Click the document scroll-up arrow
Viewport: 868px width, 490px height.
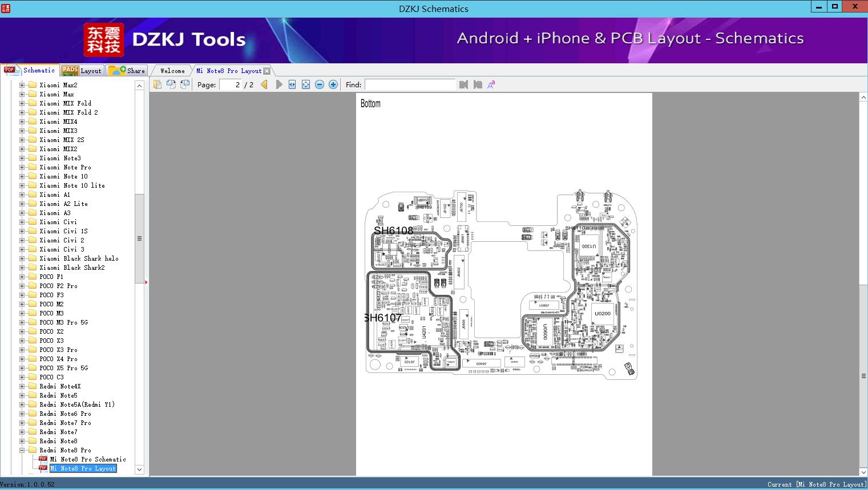863,98
